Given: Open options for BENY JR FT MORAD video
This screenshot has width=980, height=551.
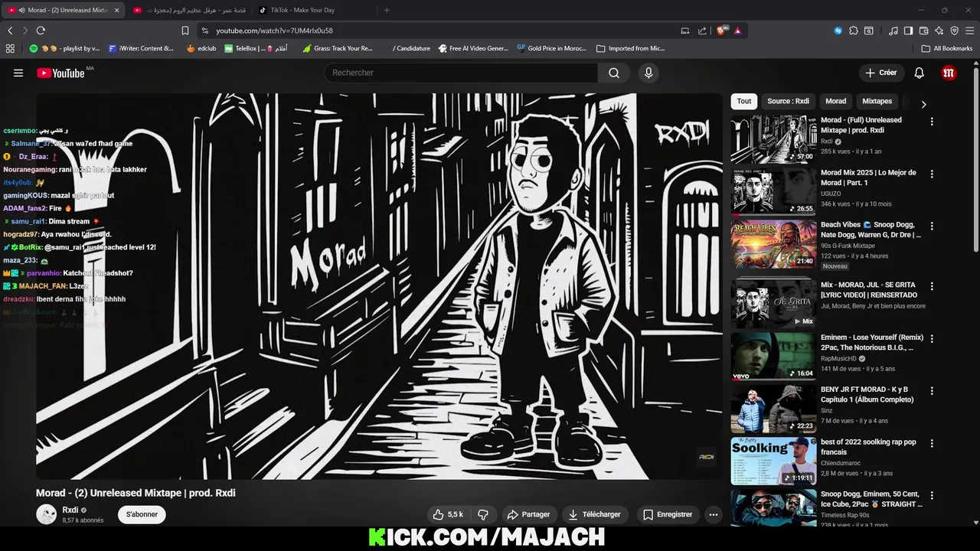Looking at the screenshot, I should point(932,390).
